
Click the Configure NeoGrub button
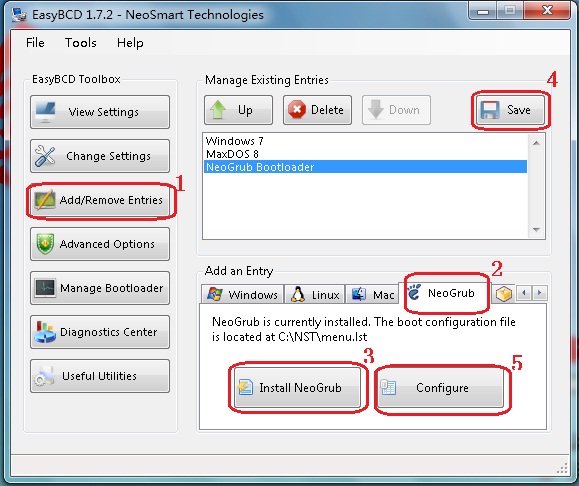coord(441,388)
